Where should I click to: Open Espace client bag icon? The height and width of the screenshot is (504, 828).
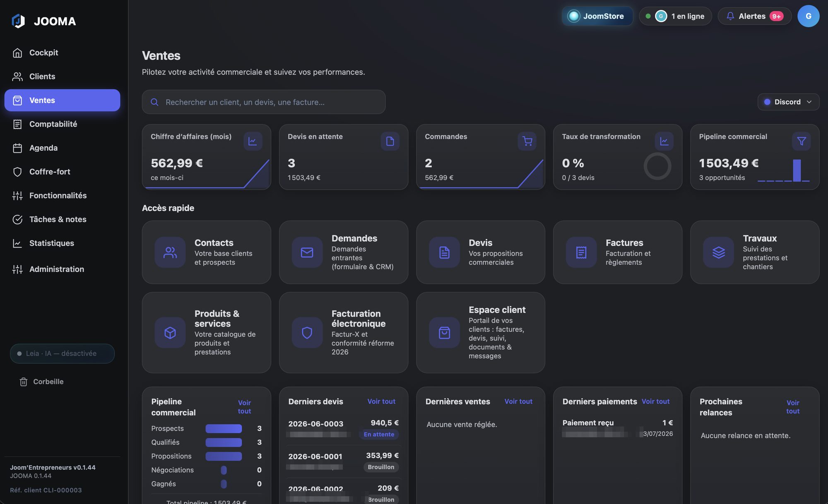click(444, 333)
